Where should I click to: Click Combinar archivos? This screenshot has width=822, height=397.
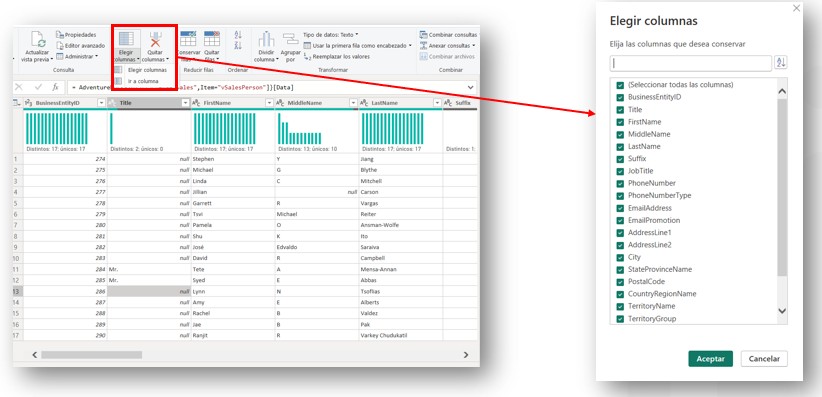(447, 56)
